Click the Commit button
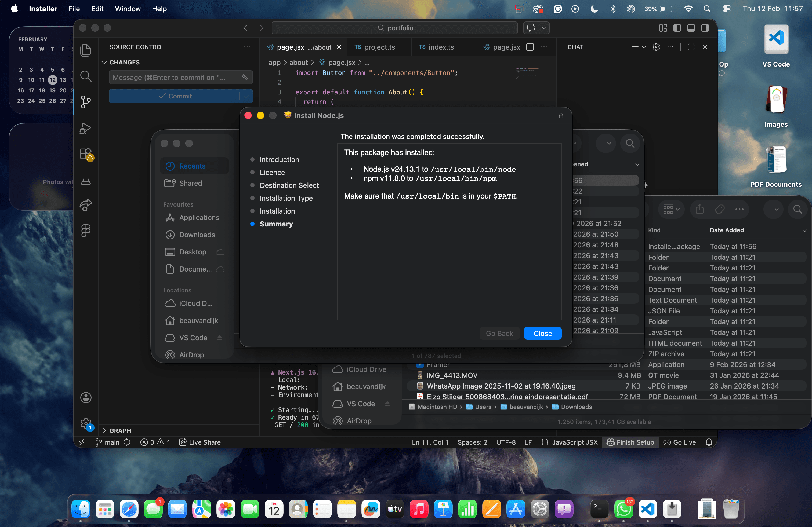The height and width of the screenshot is (527, 812). pos(174,96)
